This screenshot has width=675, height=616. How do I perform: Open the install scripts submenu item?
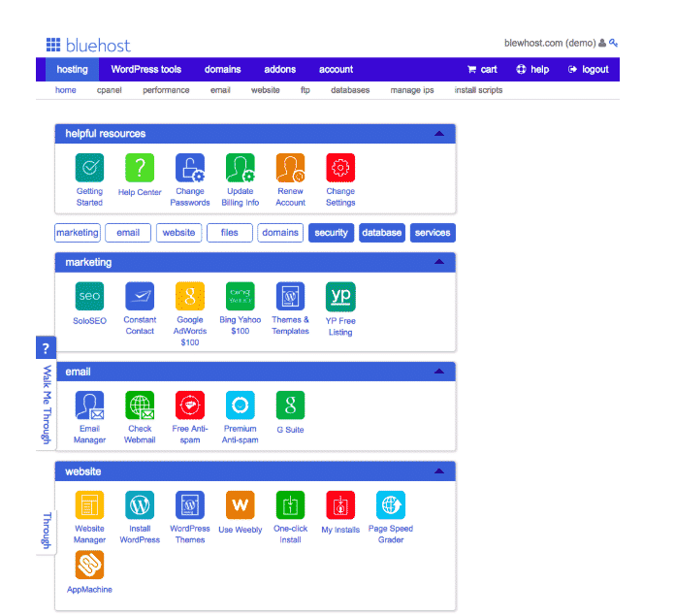478,90
